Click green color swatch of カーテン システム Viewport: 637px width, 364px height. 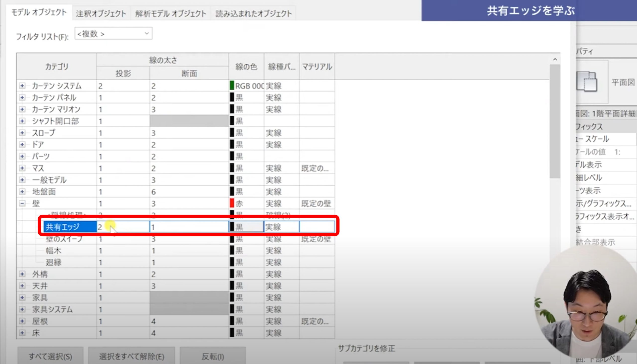coord(232,85)
